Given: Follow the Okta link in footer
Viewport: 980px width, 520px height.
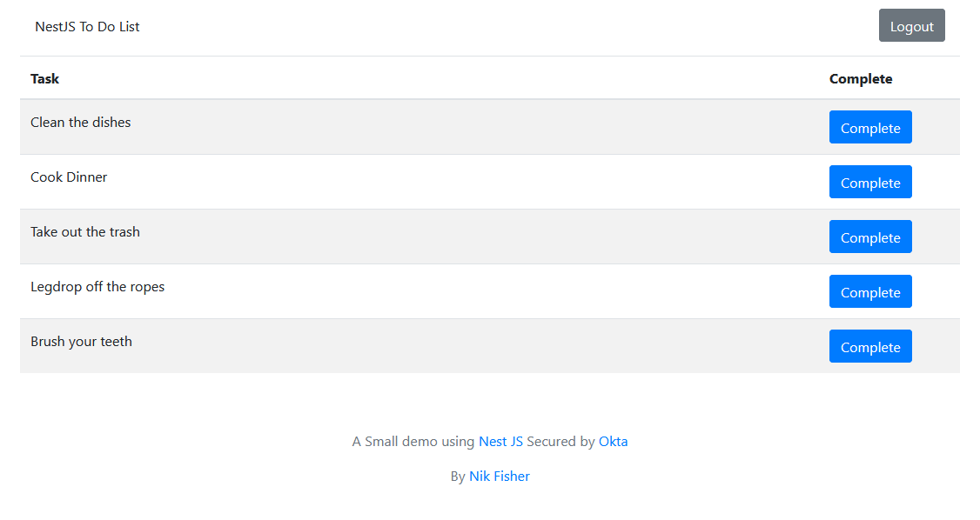Looking at the screenshot, I should click(613, 442).
